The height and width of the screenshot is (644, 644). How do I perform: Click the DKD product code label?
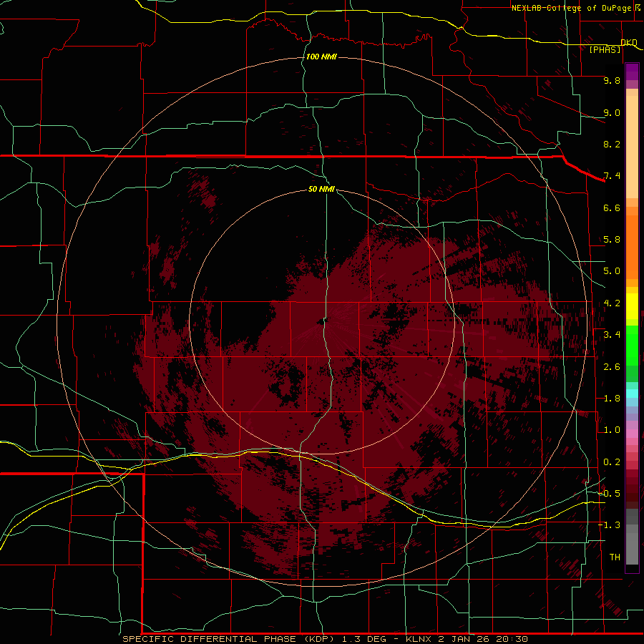pyautogui.click(x=629, y=42)
